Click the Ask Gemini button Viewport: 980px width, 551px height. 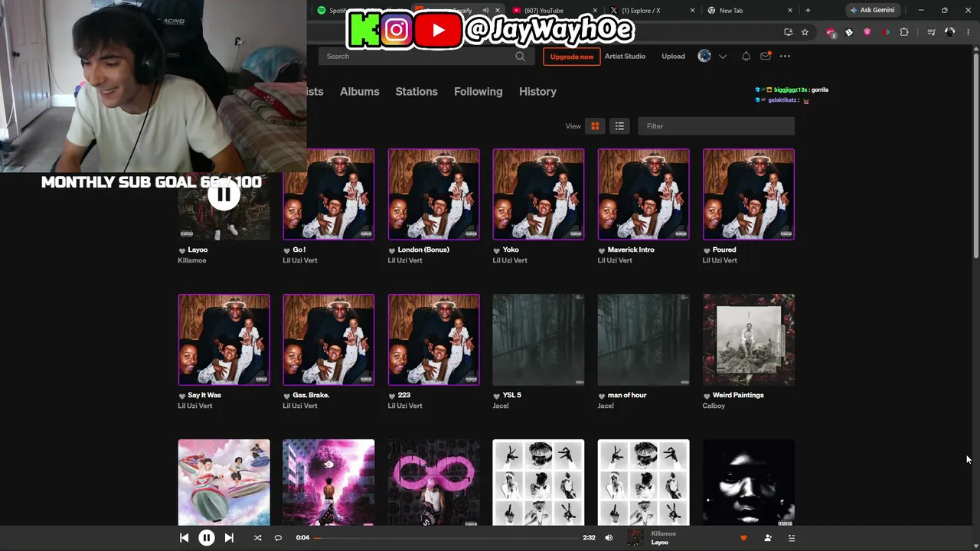[x=872, y=11]
